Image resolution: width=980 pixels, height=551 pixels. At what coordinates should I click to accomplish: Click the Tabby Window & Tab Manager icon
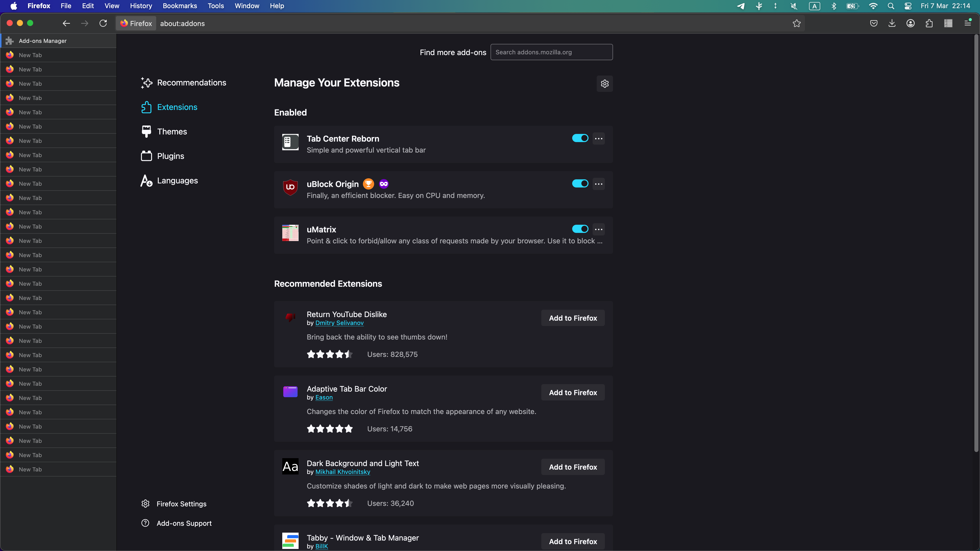pyautogui.click(x=290, y=541)
